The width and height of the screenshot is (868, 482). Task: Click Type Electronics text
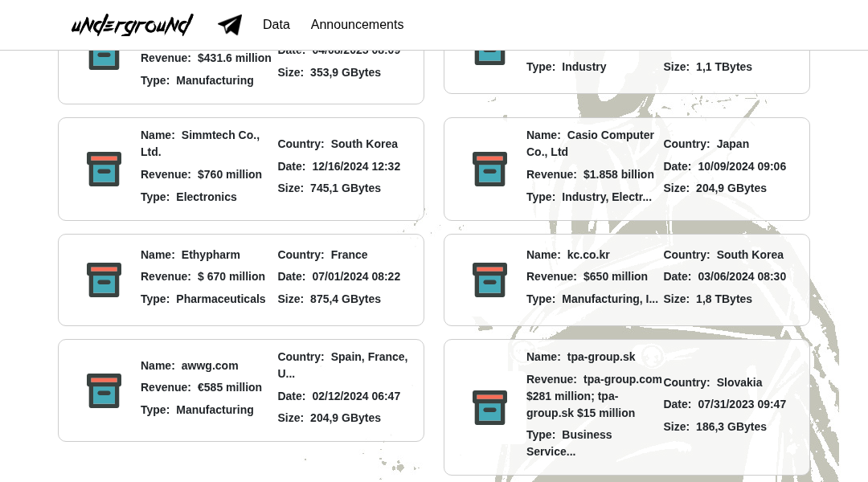coord(189,197)
